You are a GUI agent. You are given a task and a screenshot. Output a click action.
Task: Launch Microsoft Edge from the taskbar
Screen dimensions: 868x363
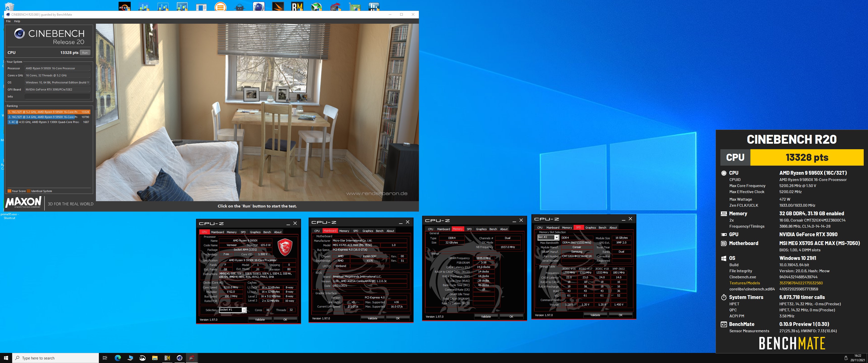(118, 358)
